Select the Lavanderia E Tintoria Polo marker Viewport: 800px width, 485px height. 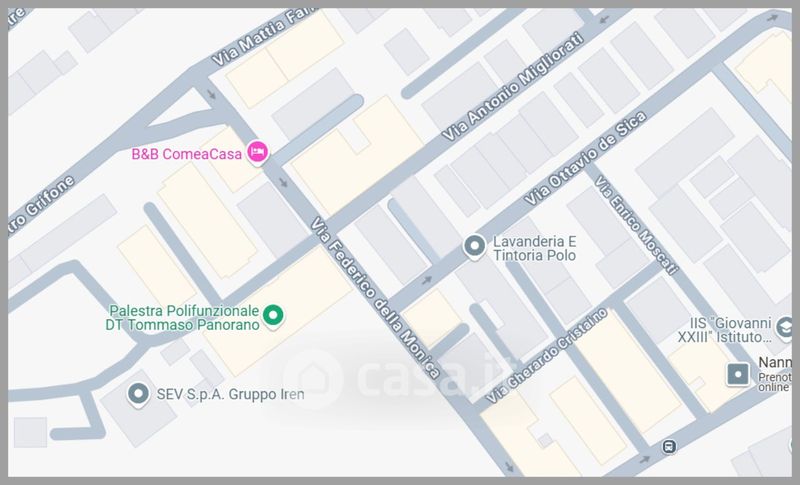(474, 245)
